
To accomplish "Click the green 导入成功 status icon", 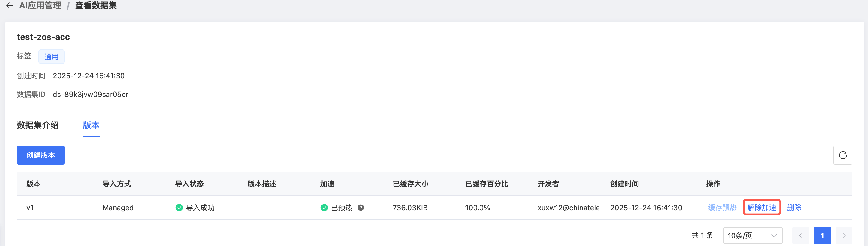I will click(x=179, y=208).
